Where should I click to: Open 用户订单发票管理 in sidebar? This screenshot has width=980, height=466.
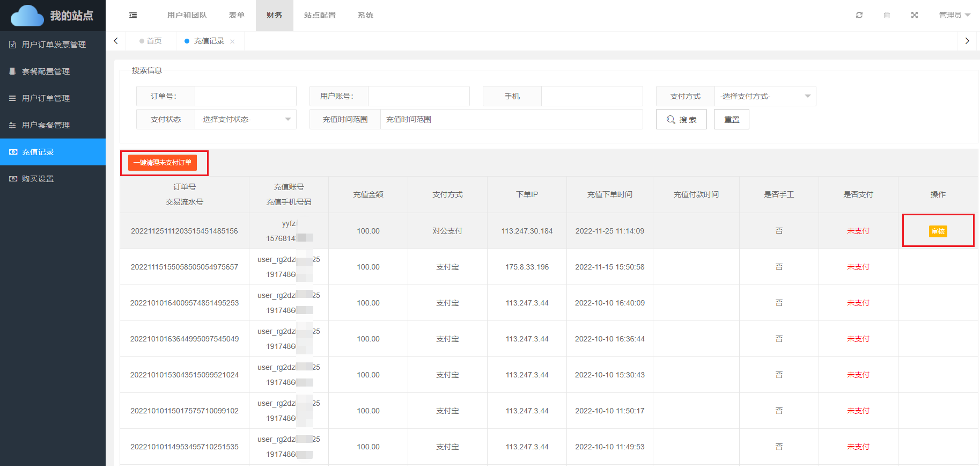53,45
